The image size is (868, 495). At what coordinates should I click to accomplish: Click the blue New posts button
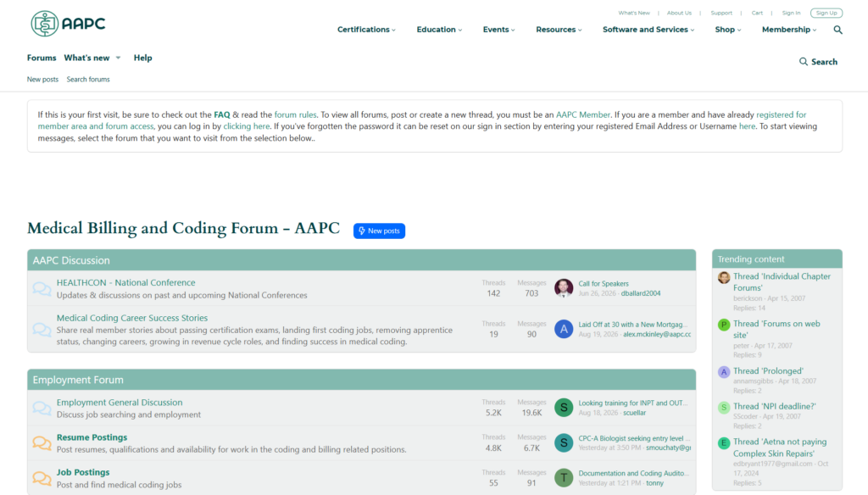click(379, 231)
